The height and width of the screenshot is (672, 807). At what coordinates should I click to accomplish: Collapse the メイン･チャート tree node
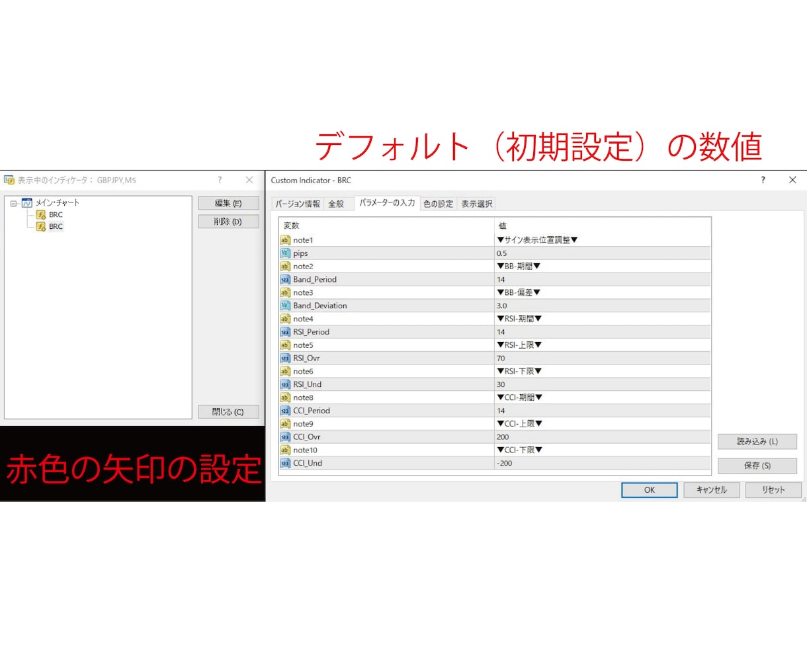[13, 204]
